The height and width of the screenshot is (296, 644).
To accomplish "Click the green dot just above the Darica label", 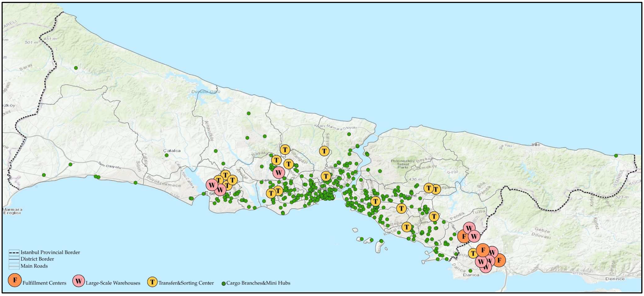I will coord(470,271).
